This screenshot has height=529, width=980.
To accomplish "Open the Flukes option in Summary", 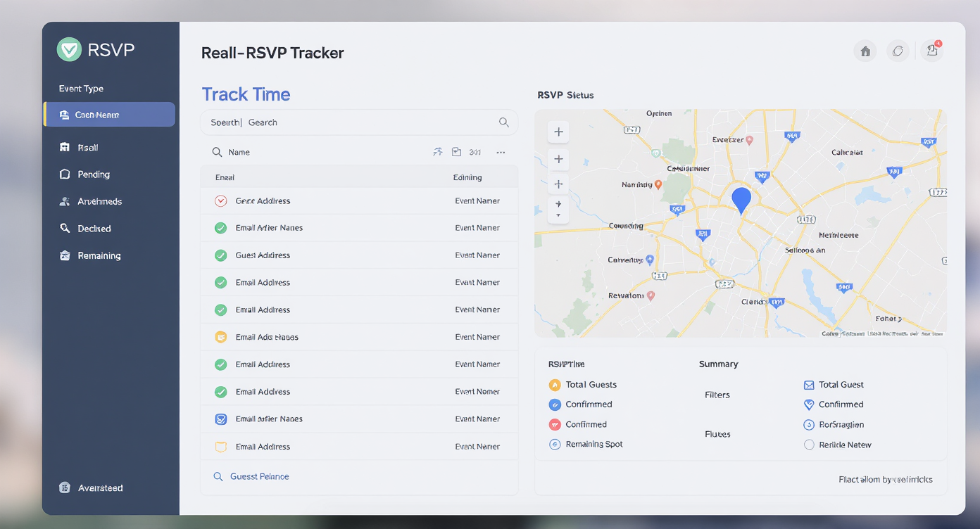I will click(x=717, y=435).
